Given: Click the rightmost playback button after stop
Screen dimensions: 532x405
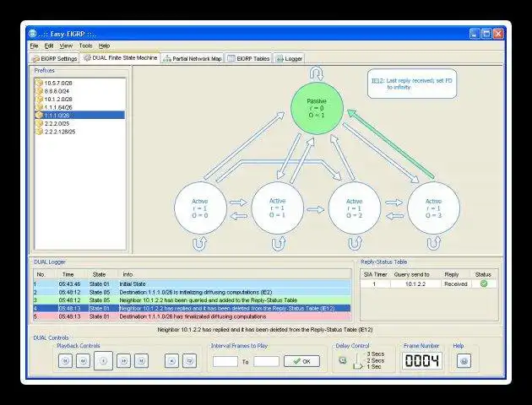Looking at the screenshot, I should coord(190,361).
